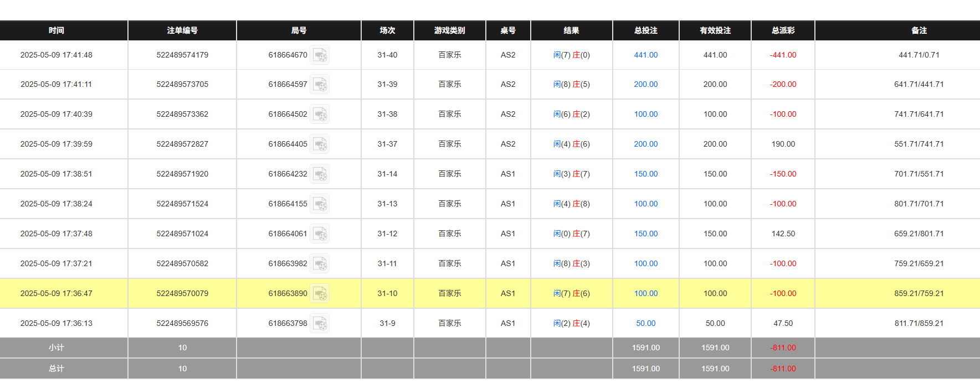Viewport: 980px width, 389px height.
Task: Open video footage of game 618663798
Action: [x=320, y=323]
